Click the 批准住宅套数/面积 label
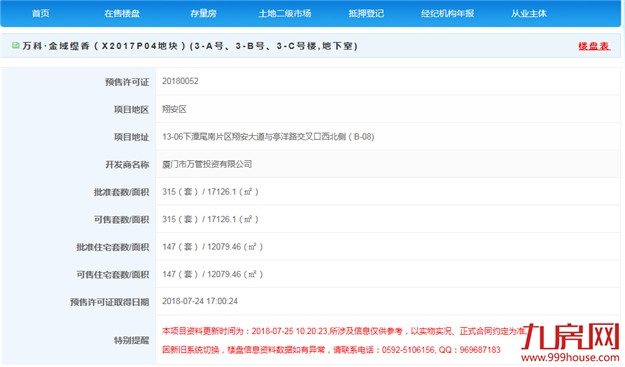This screenshot has width=625, height=367. click(x=112, y=247)
